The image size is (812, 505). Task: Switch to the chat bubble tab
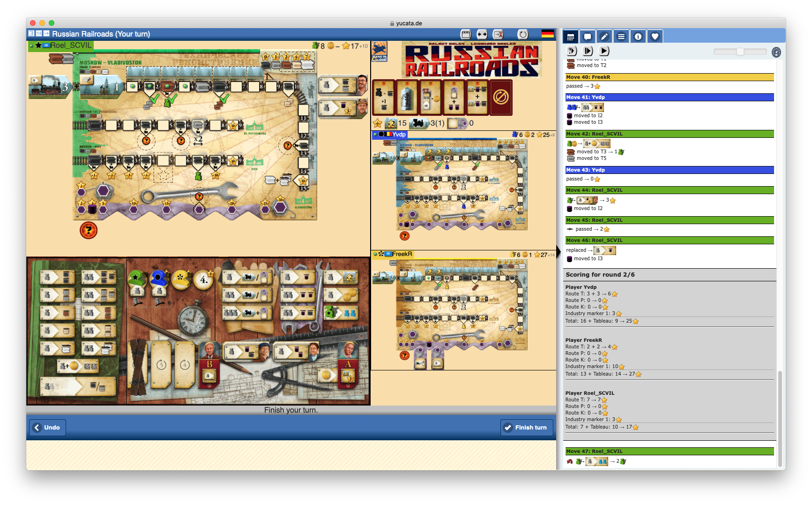point(587,37)
